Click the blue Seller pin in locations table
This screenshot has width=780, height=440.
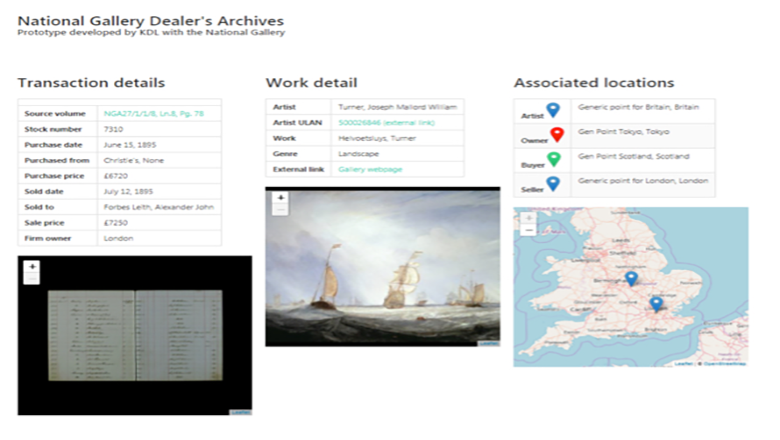click(x=553, y=184)
